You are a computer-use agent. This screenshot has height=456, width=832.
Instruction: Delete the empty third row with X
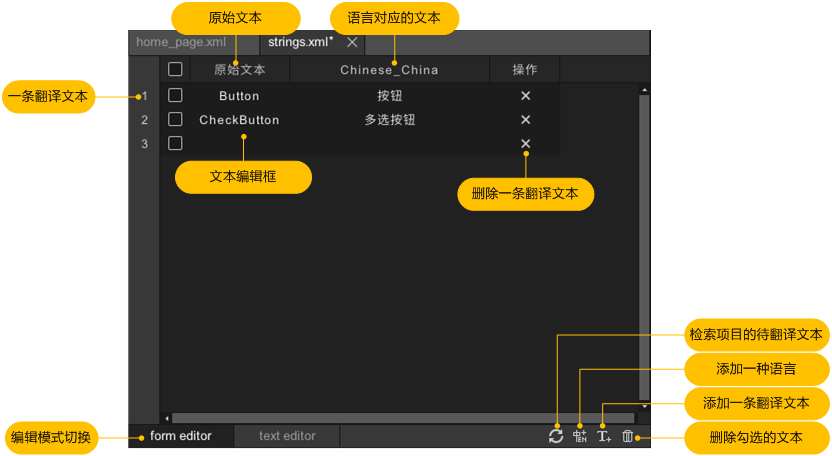point(525,143)
